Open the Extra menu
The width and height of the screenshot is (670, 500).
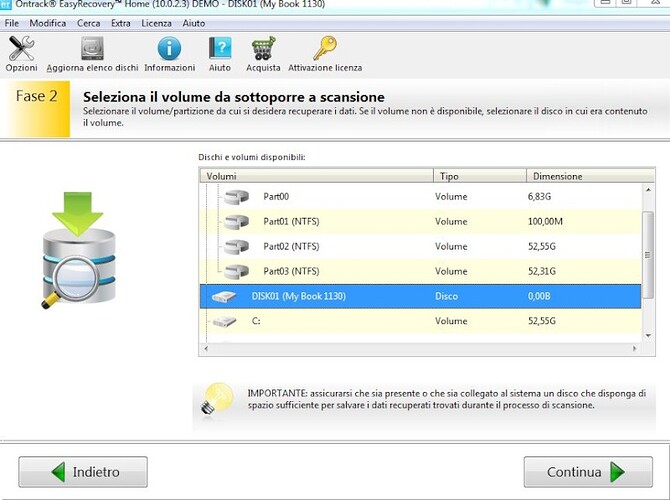[121, 23]
